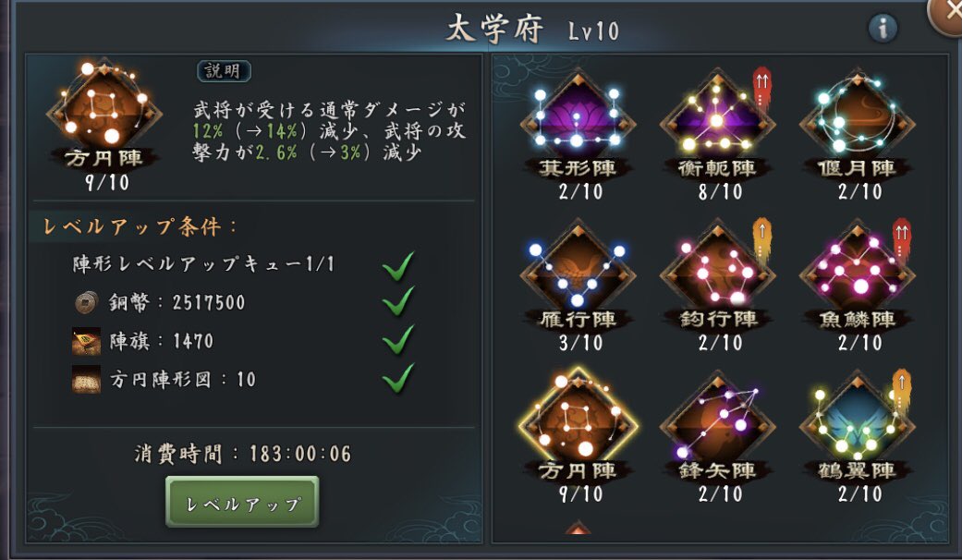Open the 雁行陣 formation

point(578,274)
